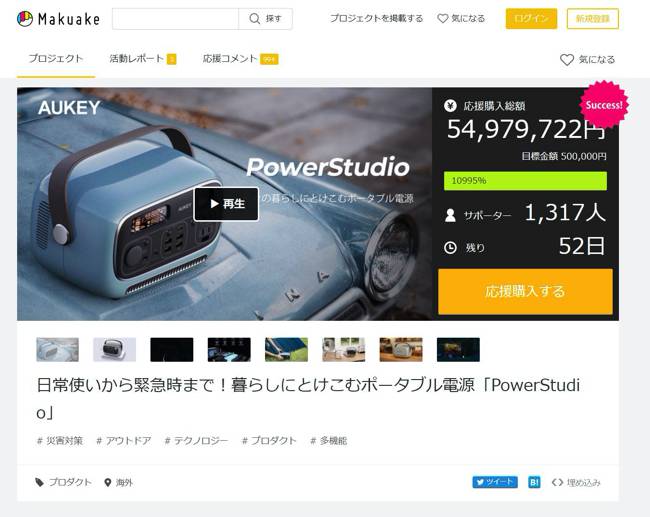650x517 pixels.
Task: Click the clock icon beside 残り
Action: click(x=450, y=248)
